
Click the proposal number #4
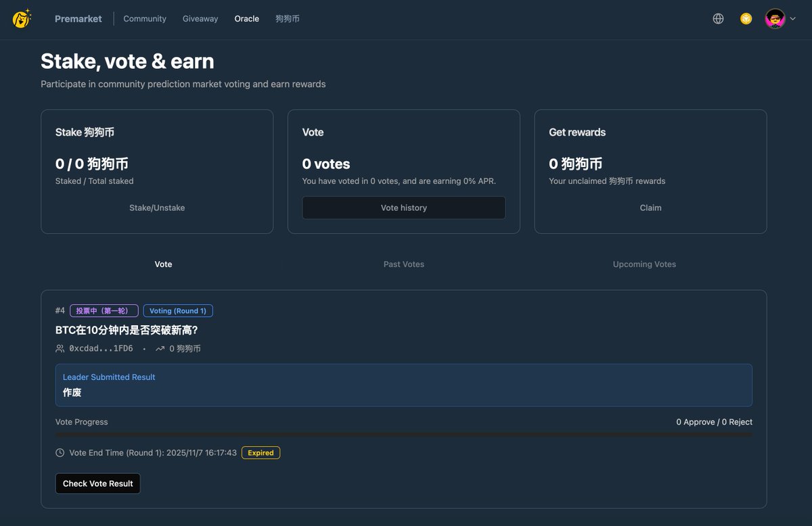point(60,311)
